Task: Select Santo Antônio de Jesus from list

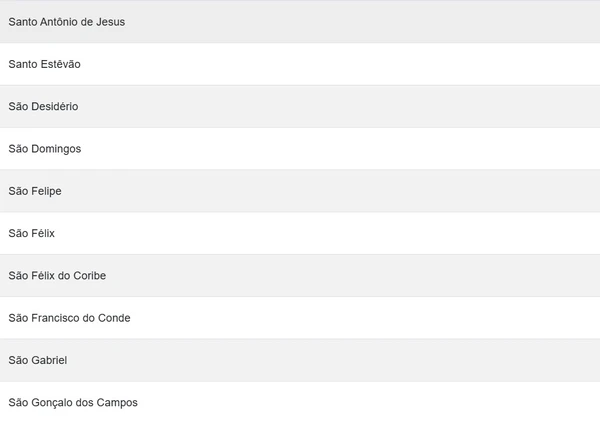Action: (67, 21)
